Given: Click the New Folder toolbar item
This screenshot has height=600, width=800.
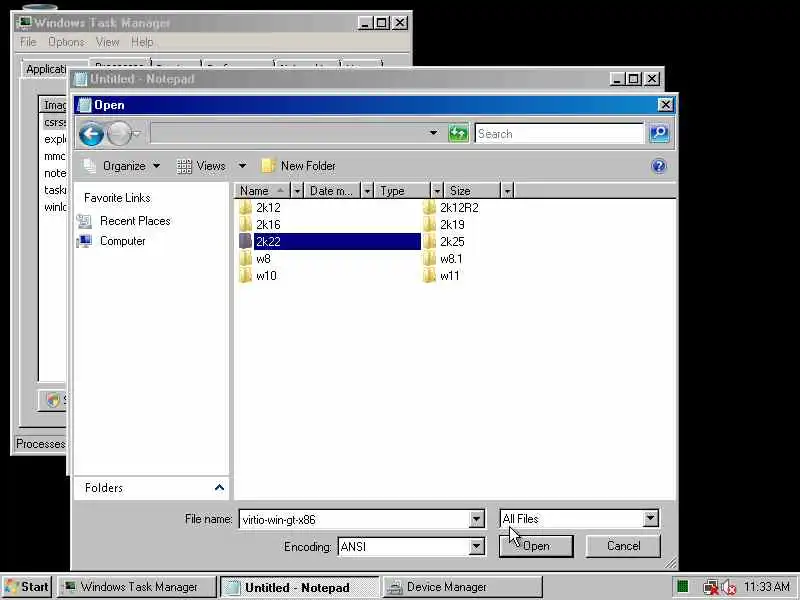Looking at the screenshot, I should click(298, 166).
